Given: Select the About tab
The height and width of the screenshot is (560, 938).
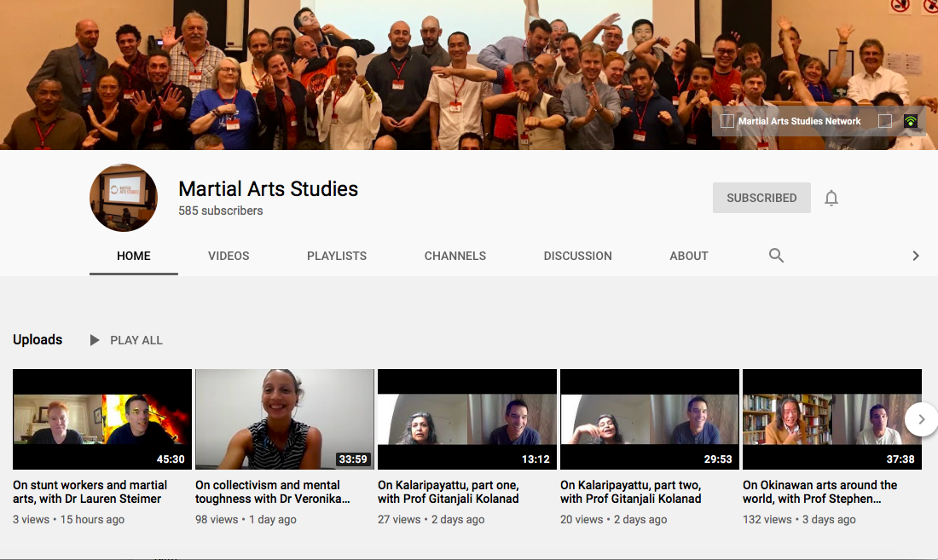Looking at the screenshot, I should [x=689, y=256].
